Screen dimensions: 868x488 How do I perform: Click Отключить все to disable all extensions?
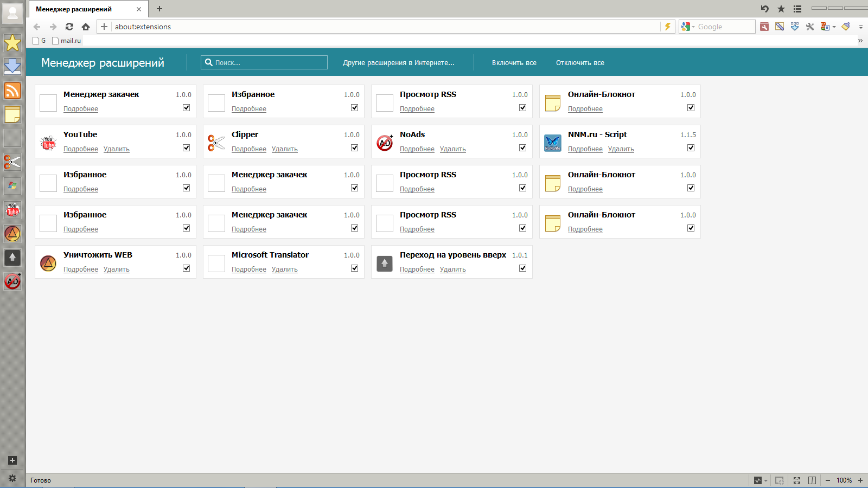tap(580, 63)
